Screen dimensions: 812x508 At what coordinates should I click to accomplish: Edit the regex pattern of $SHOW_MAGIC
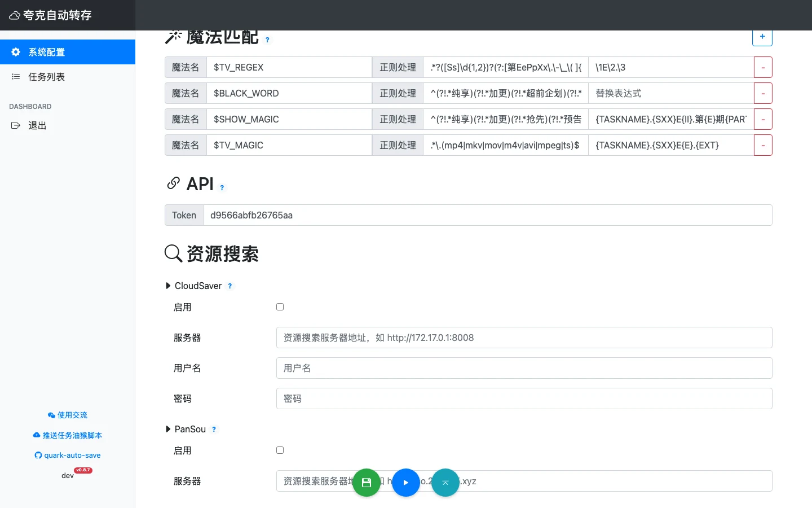click(x=506, y=119)
